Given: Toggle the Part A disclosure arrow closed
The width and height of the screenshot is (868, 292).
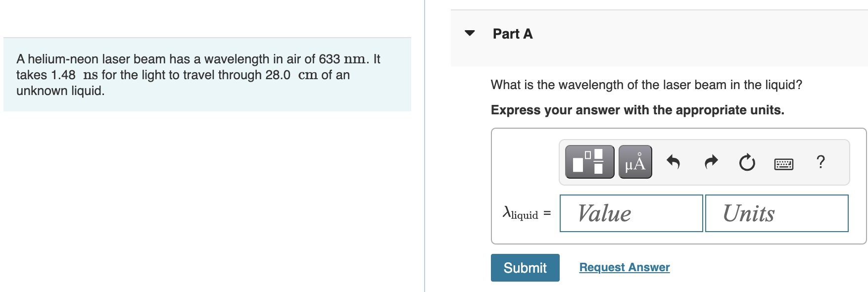Looking at the screenshot, I should coord(469,33).
